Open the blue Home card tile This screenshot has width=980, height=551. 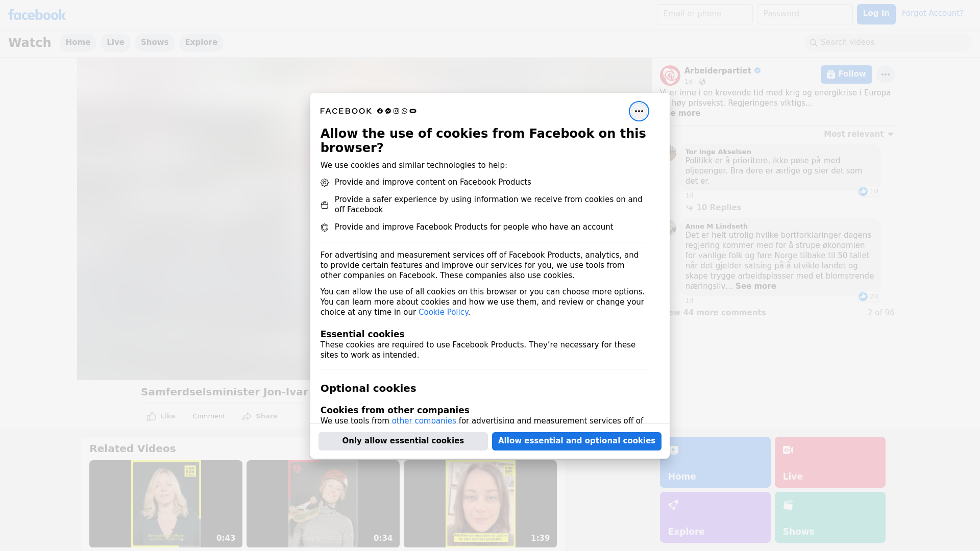pos(715,462)
